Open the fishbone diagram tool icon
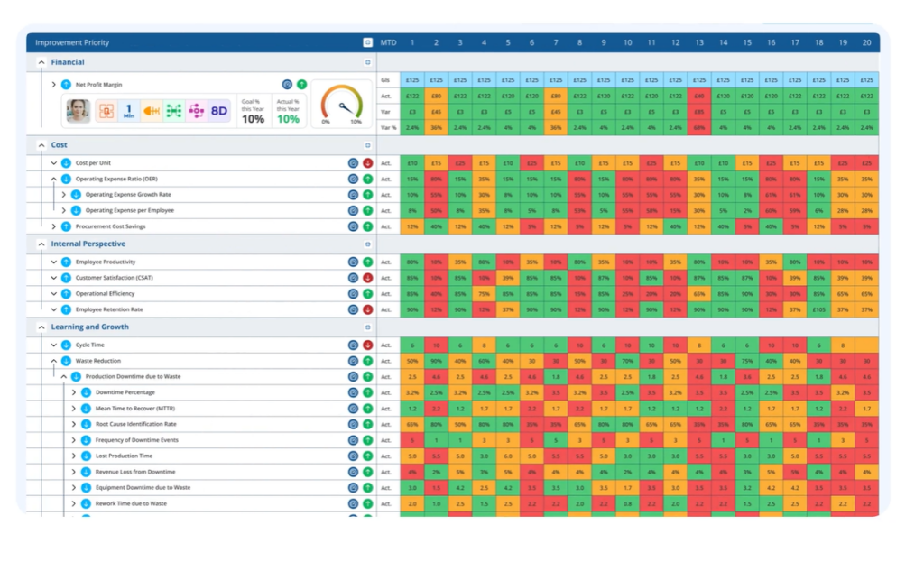The width and height of the screenshot is (924, 571). click(152, 110)
